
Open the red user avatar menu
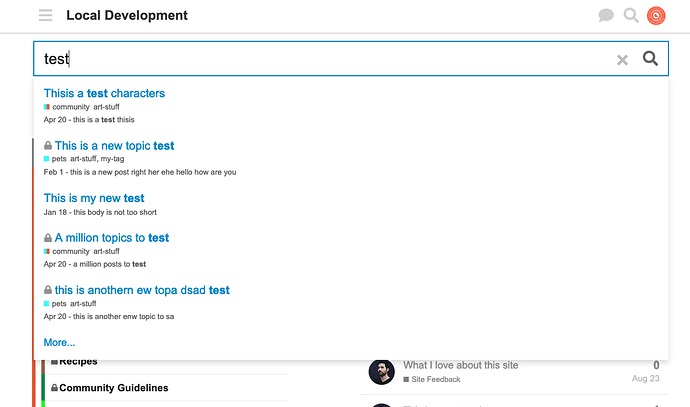656,15
